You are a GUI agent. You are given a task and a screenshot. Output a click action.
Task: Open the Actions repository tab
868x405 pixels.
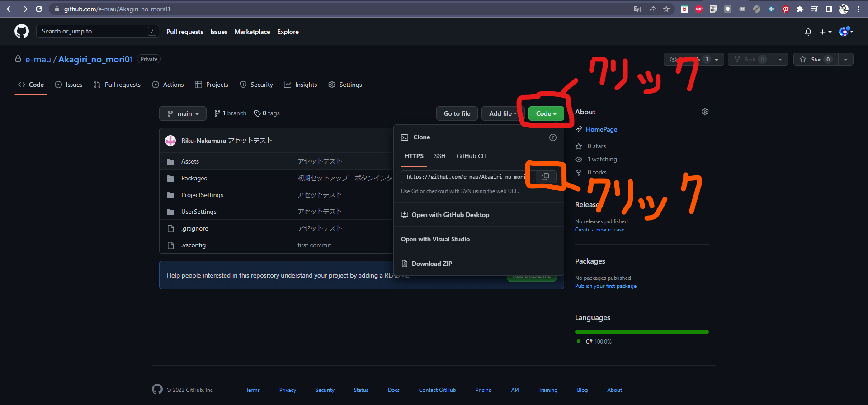point(168,85)
